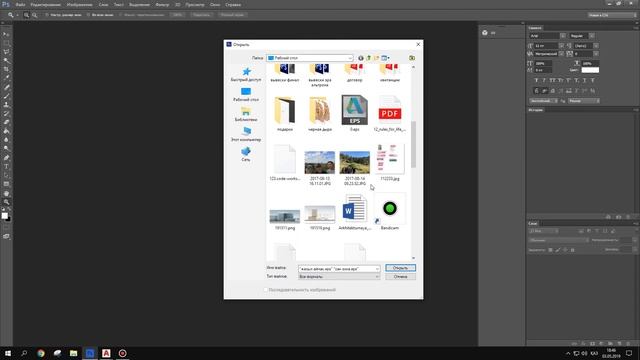Open the File menu

[x=20, y=5]
